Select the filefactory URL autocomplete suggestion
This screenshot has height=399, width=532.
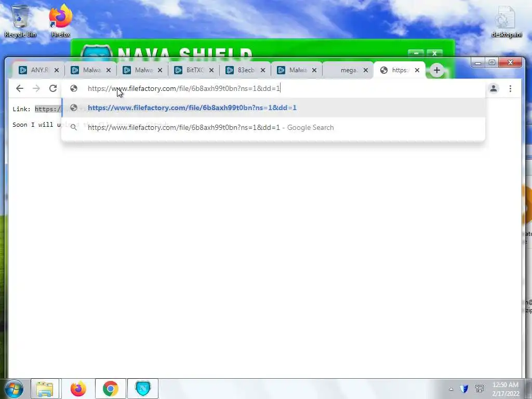pyautogui.click(x=273, y=108)
